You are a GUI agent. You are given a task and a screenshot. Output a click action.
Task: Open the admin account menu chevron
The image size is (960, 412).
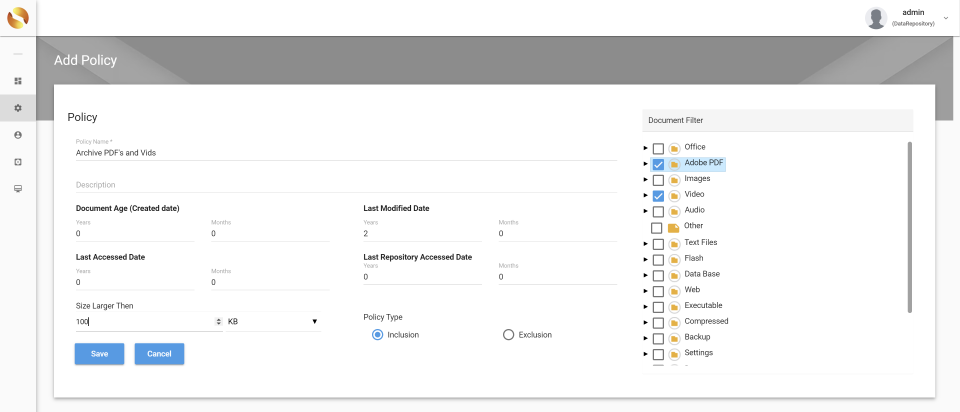[945, 18]
